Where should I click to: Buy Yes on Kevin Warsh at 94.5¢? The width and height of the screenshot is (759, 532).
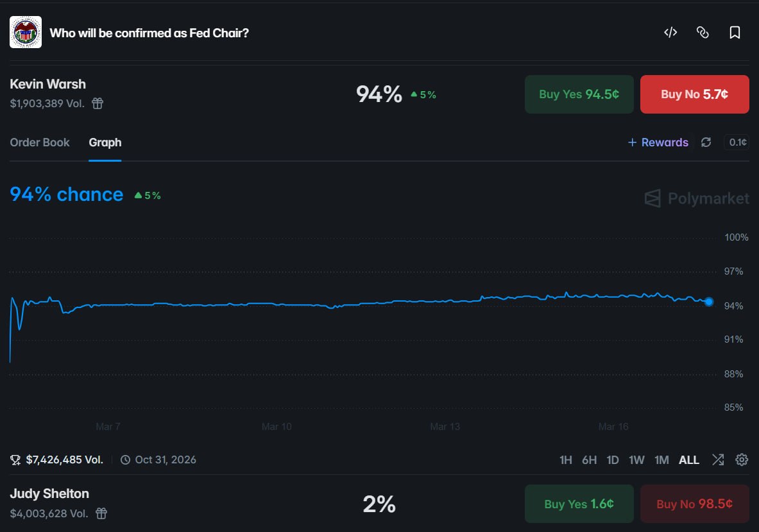579,94
